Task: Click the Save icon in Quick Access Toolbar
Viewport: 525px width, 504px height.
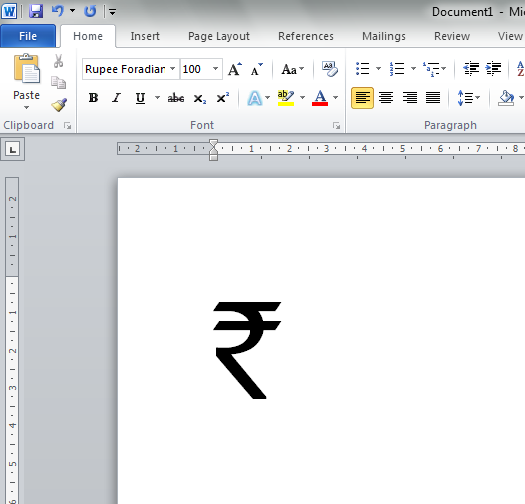Action: 36,11
